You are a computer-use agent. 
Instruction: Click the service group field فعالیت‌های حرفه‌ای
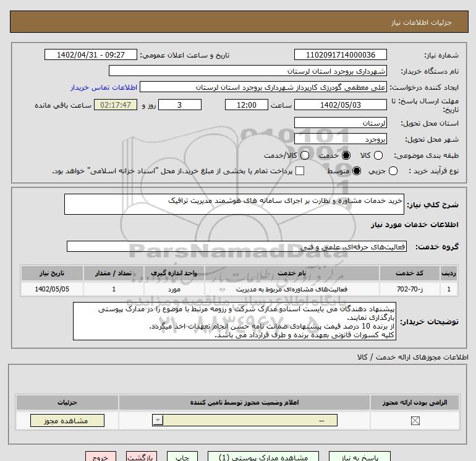click(x=237, y=246)
